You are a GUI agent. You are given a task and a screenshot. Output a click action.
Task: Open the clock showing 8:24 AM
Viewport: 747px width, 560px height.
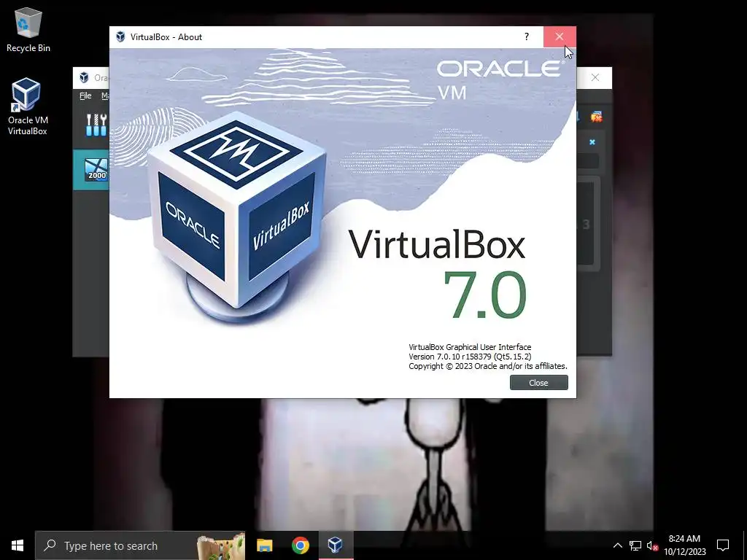tap(684, 545)
